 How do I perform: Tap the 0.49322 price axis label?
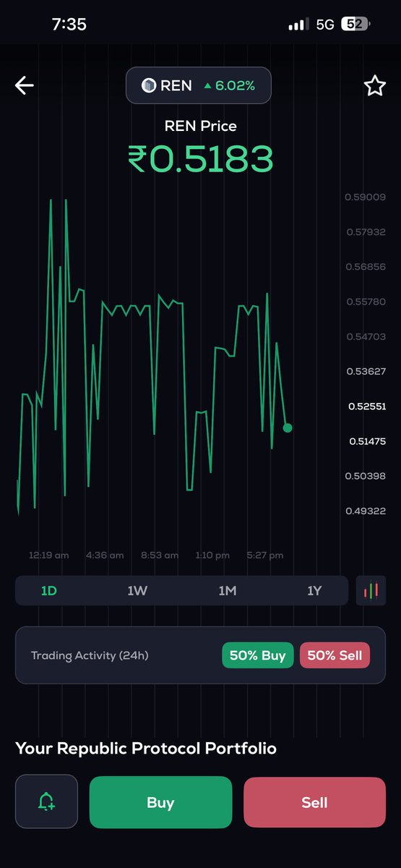(x=365, y=511)
